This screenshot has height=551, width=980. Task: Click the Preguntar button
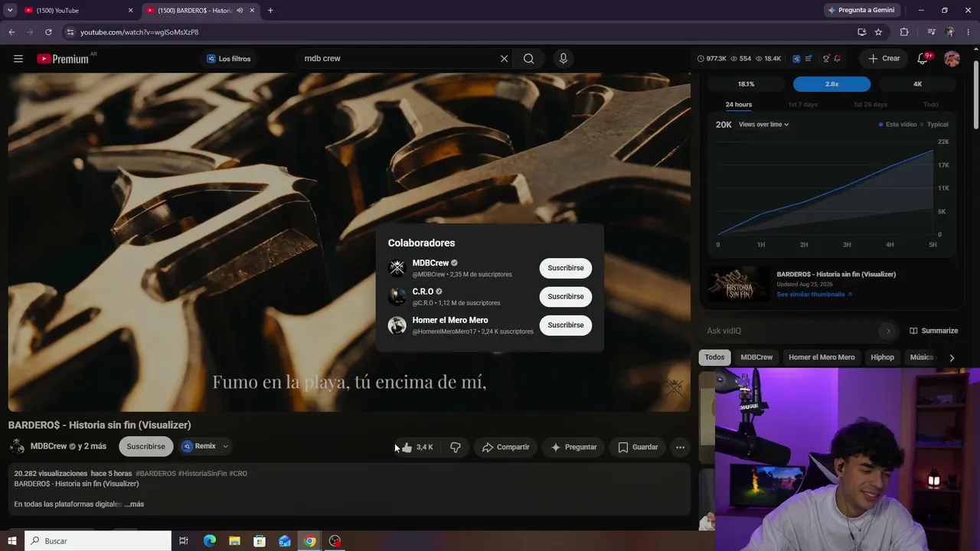pos(573,447)
